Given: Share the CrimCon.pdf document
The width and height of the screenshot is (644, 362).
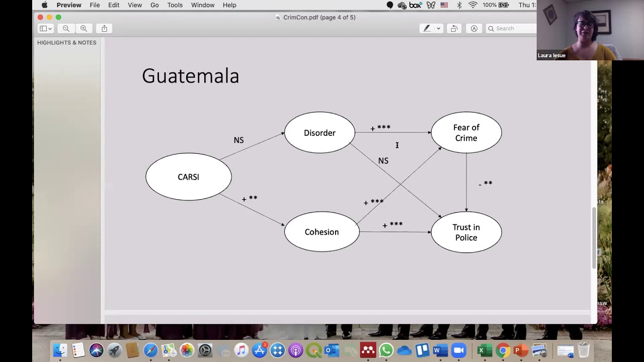Looking at the screenshot, I should click(x=105, y=29).
